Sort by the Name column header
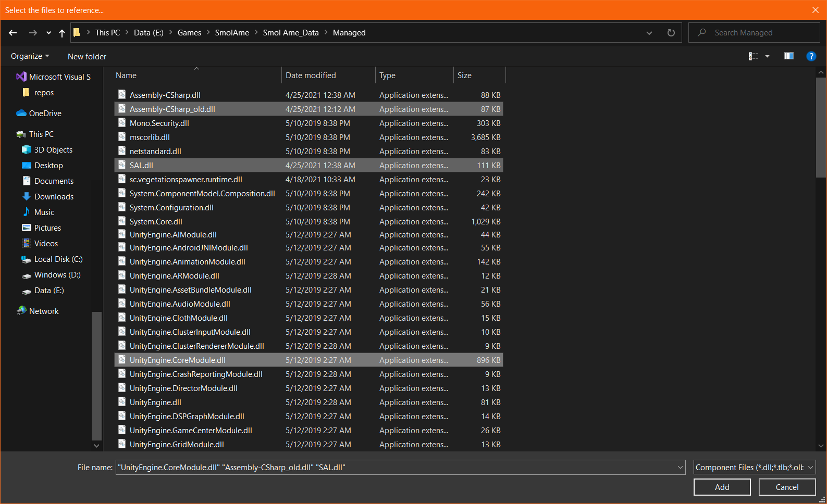Image resolution: width=827 pixels, height=504 pixels. (x=198, y=75)
